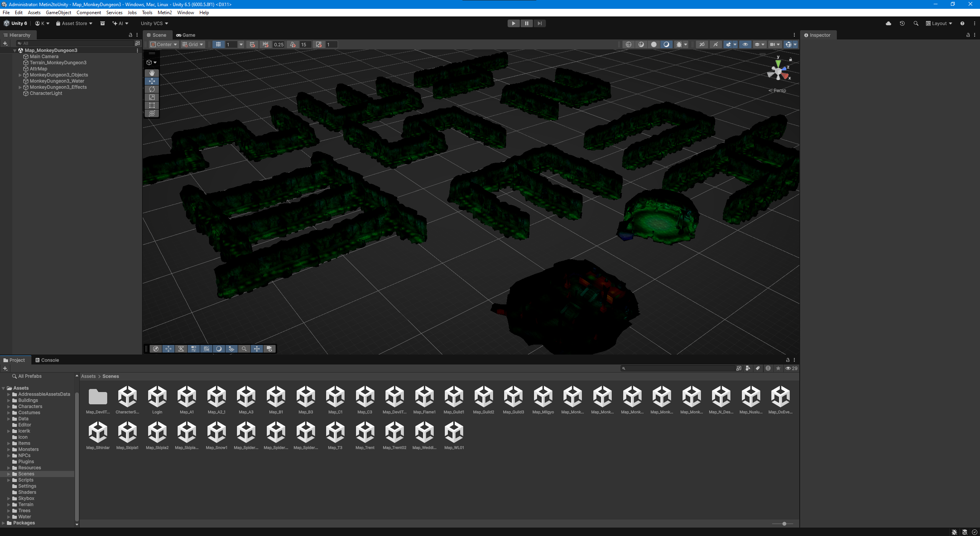Switch to the Console tab
The width and height of the screenshot is (980, 536).
click(47, 360)
